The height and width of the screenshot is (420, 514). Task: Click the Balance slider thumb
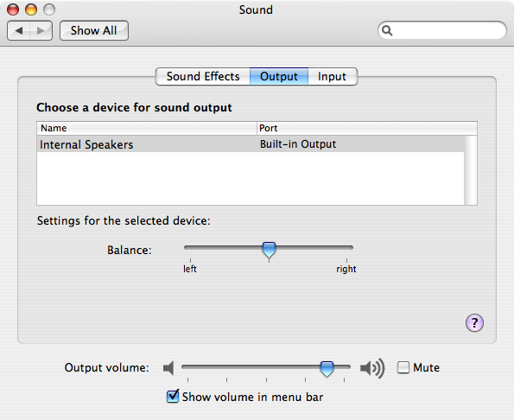269,250
